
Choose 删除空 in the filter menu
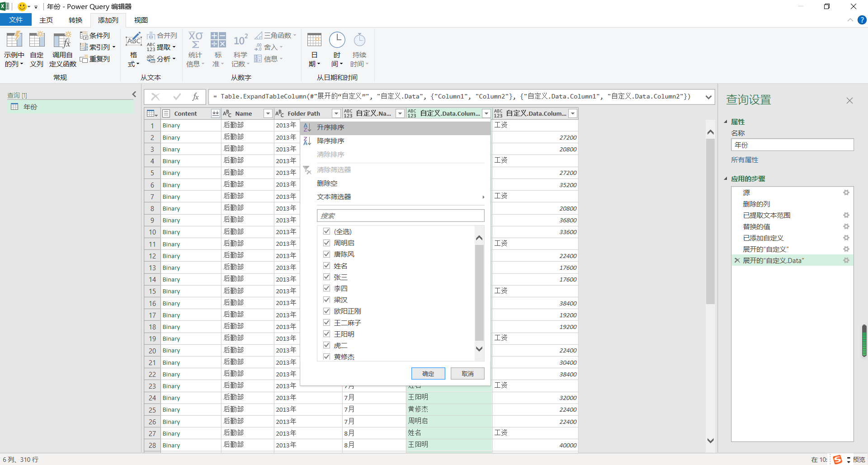[396, 183]
